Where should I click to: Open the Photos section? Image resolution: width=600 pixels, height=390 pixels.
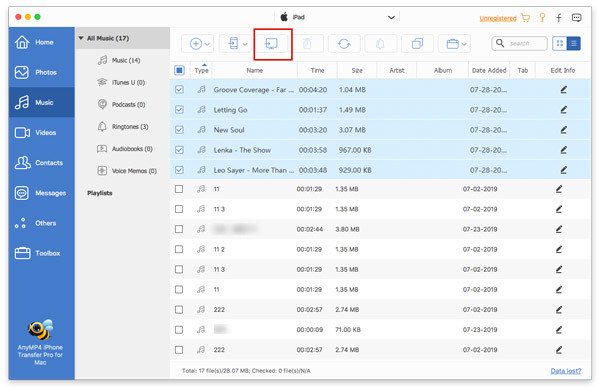pos(41,72)
